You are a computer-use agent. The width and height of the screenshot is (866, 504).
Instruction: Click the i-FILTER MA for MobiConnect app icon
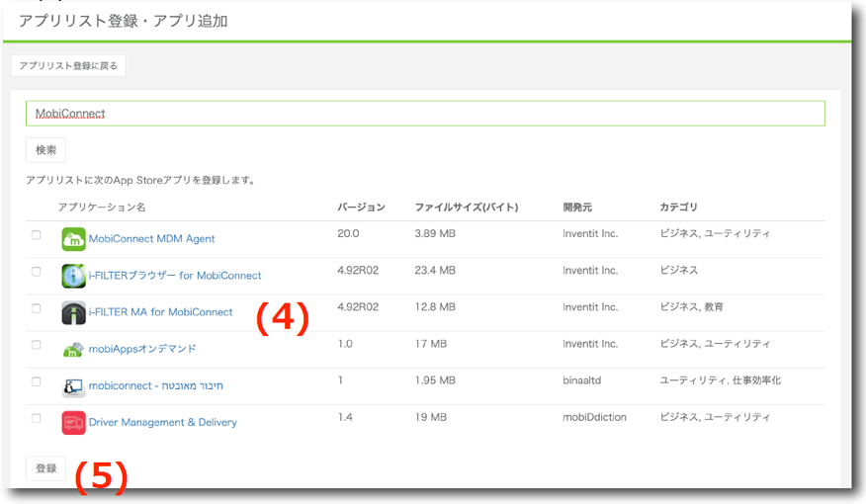pyautogui.click(x=73, y=312)
